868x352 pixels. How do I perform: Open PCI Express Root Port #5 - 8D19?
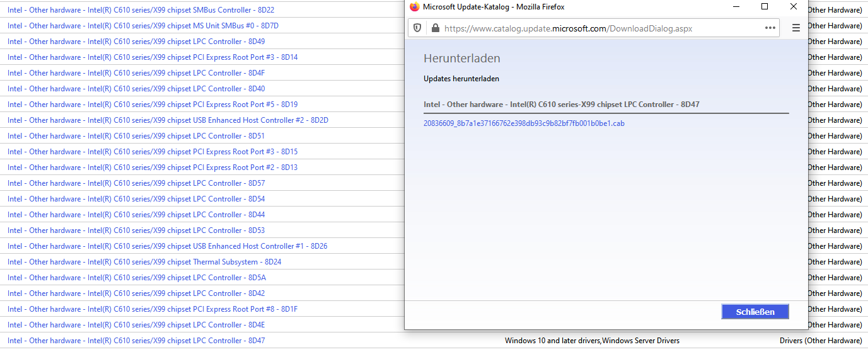pos(153,105)
